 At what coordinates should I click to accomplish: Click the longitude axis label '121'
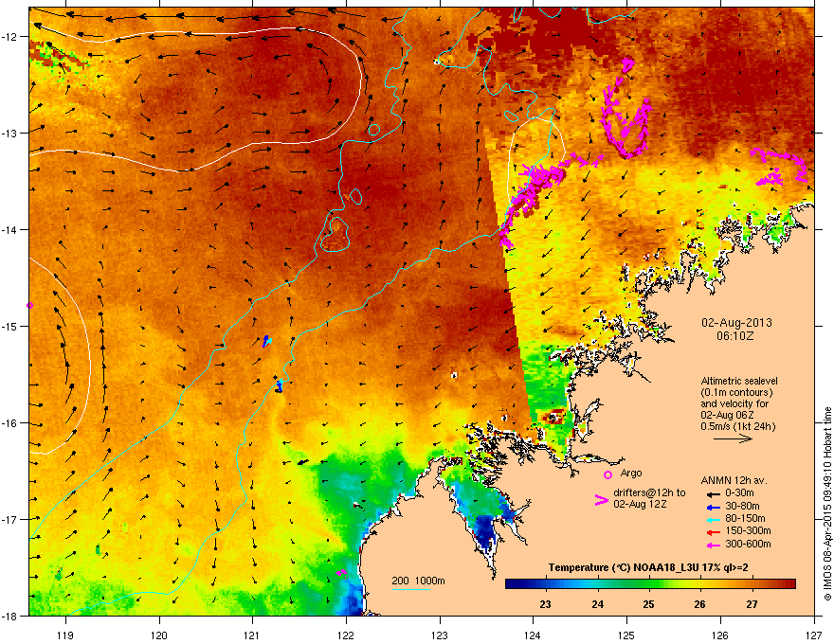252,635
